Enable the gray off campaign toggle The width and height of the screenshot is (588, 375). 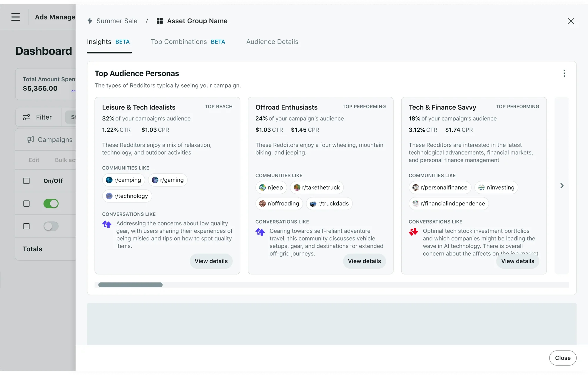(x=51, y=226)
